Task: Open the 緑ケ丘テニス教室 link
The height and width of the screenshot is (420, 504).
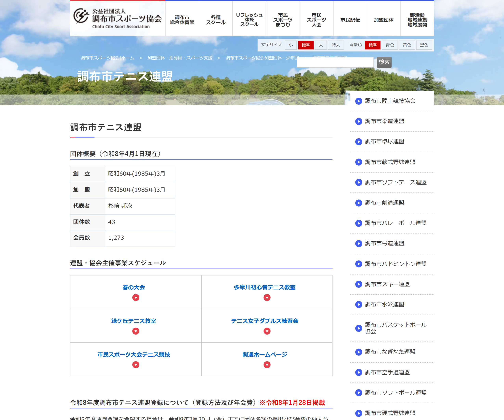Action: click(x=134, y=321)
